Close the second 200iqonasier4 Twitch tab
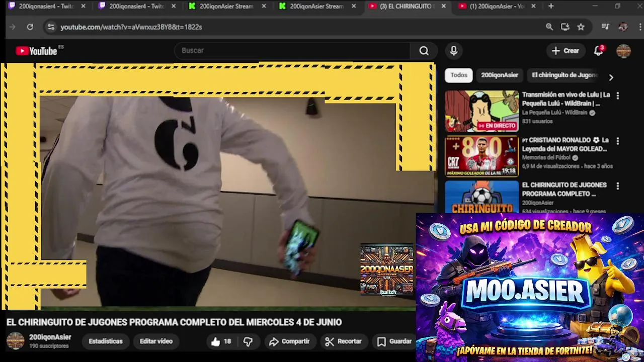Screen dimensions: 644x362 pos(174,6)
